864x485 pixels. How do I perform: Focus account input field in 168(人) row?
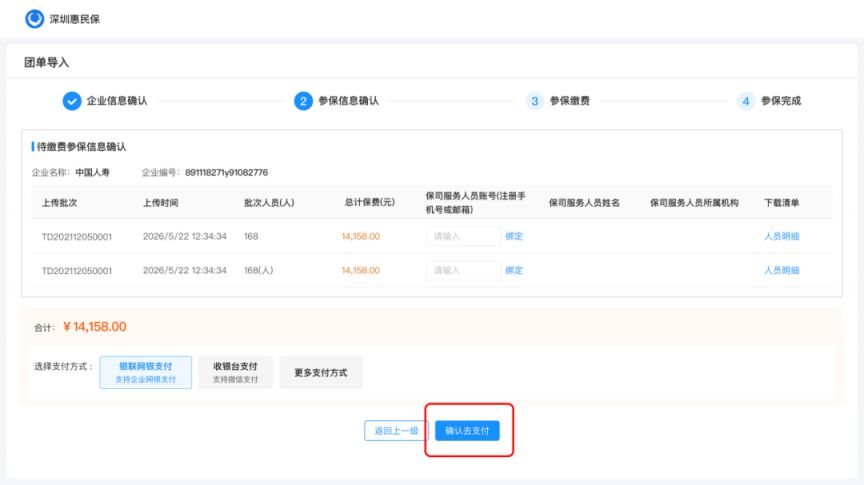[463, 271]
